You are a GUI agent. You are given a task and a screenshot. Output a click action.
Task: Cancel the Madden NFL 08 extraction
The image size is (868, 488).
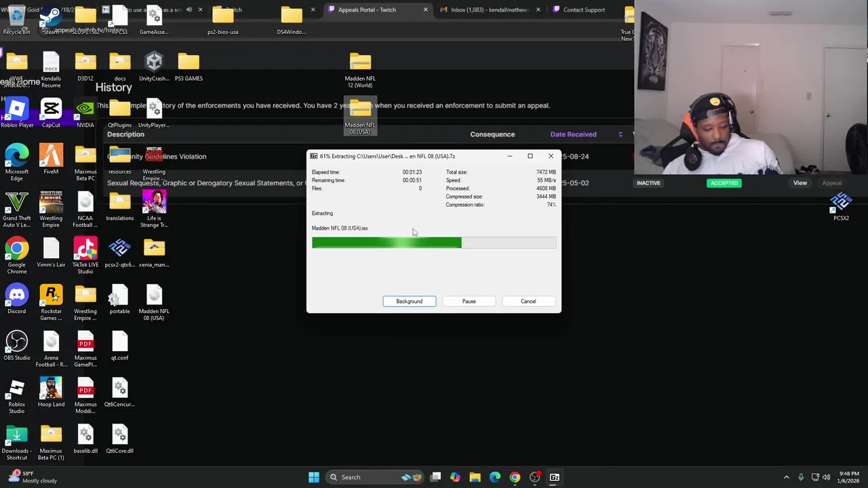coord(528,301)
